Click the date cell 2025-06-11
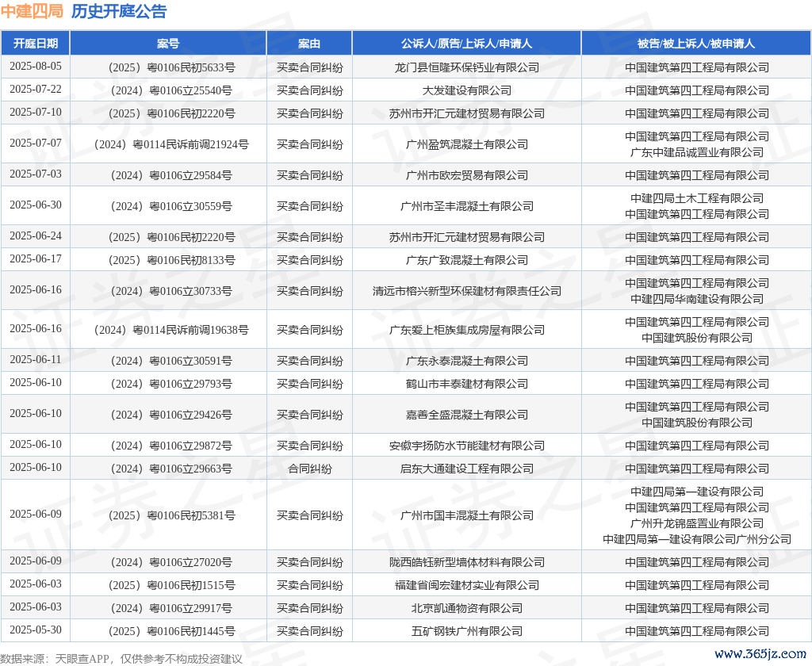This screenshot has height=666, width=812. [35, 359]
